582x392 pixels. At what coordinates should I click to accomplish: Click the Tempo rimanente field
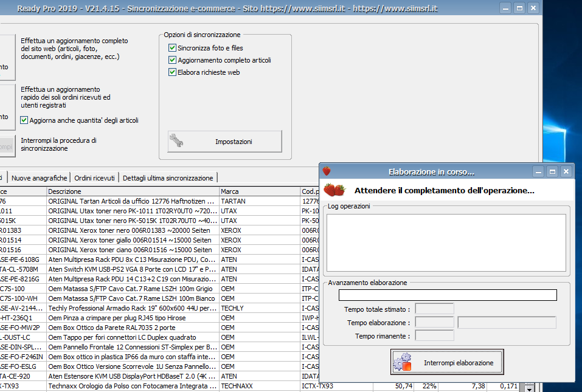pos(434,335)
